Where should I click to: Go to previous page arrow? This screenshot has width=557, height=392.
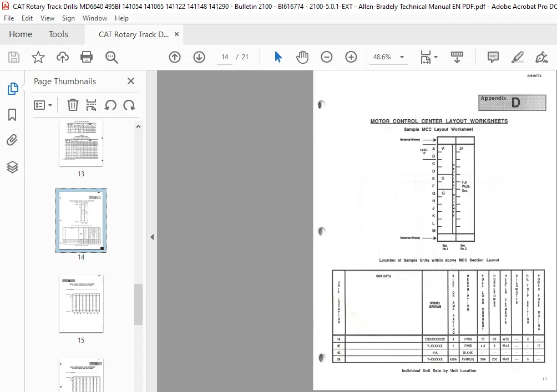[174, 57]
